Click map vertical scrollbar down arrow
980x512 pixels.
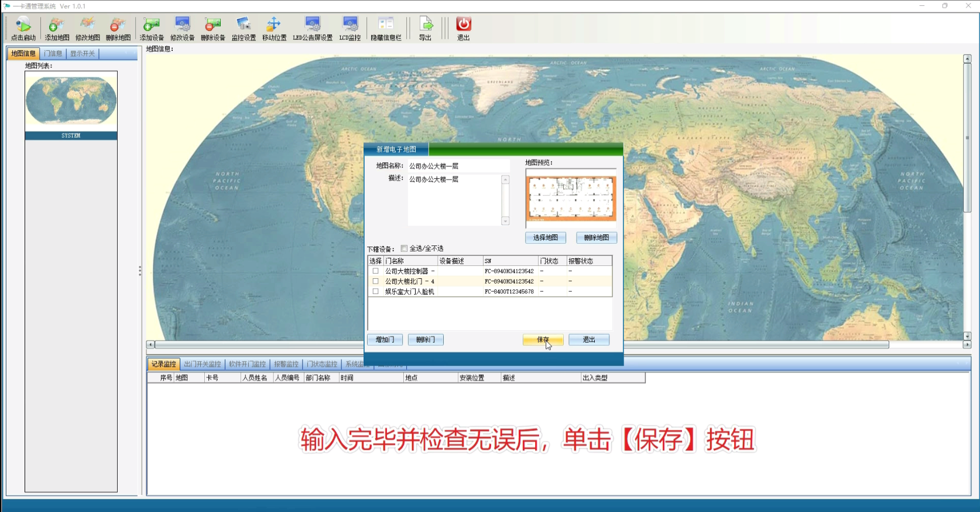coord(967,336)
